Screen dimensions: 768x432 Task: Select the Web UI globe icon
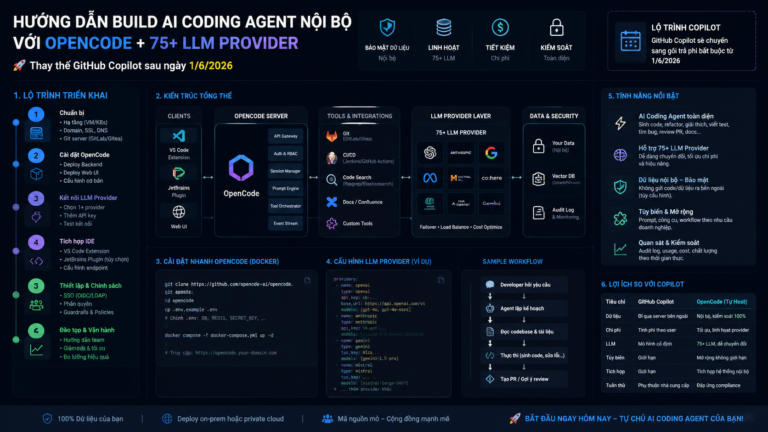[179, 212]
